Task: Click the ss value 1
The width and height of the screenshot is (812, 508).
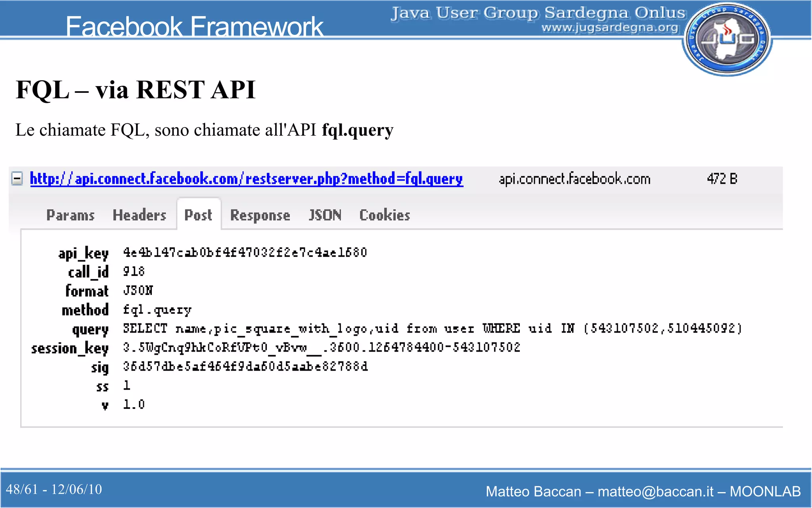Action: [127, 385]
